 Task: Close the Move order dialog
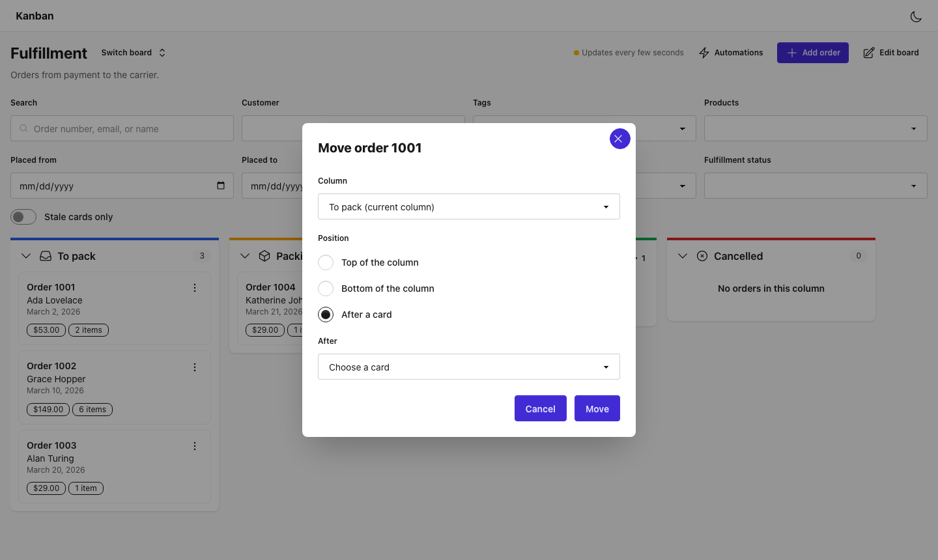pyautogui.click(x=619, y=139)
